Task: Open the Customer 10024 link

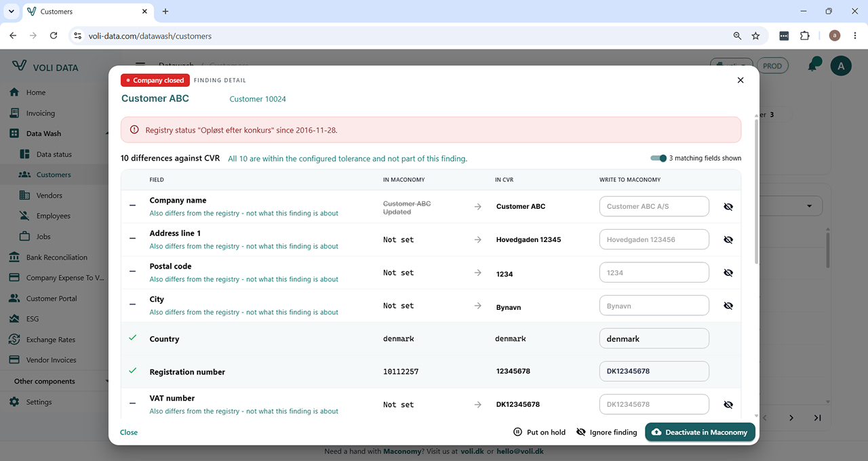Action: [x=258, y=99]
